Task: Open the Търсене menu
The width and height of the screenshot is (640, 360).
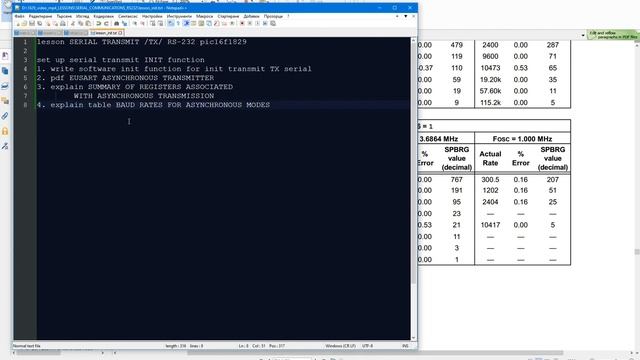Action: click(x=64, y=16)
